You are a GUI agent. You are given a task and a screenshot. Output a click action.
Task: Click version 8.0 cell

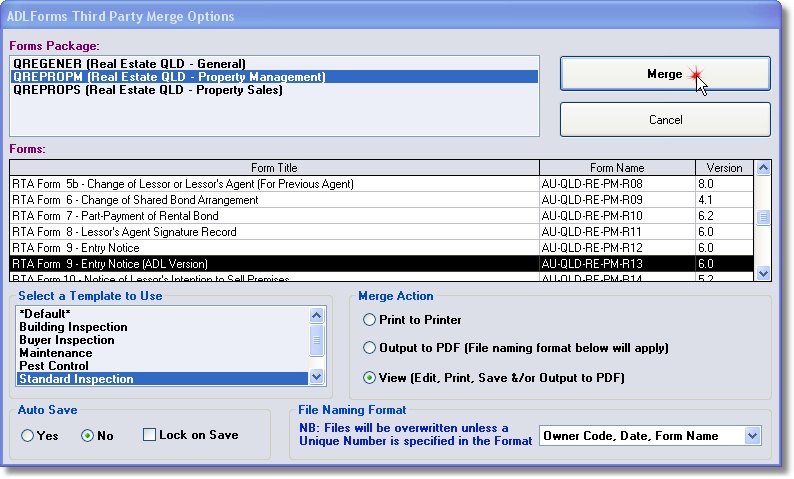[724, 184]
